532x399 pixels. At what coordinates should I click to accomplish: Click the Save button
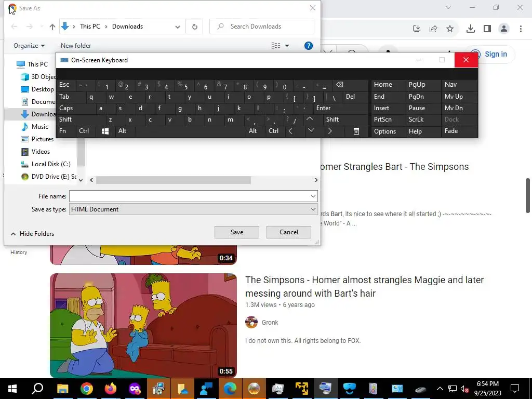(237, 232)
